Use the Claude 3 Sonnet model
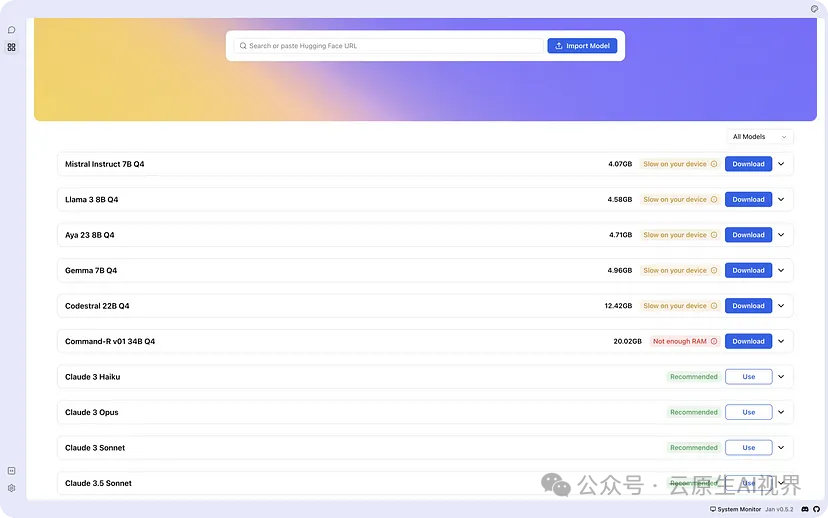 pos(748,447)
